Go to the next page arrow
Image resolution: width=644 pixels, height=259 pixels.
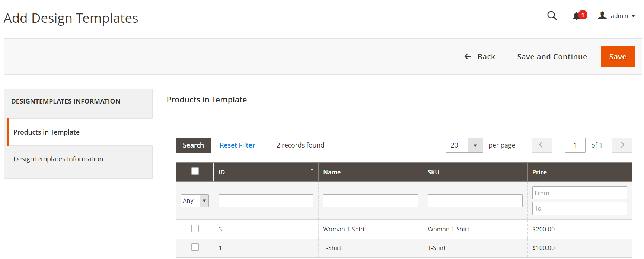(x=622, y=145)
